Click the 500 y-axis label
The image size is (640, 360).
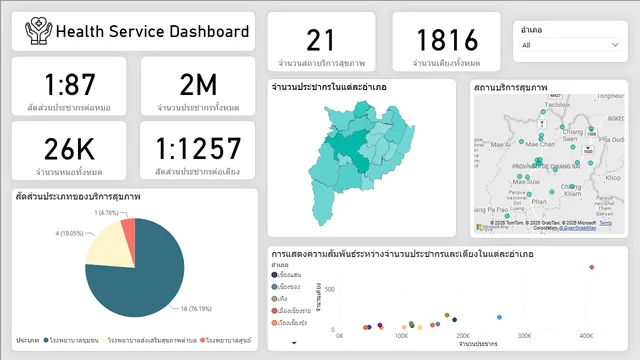(x=329, y=289)
